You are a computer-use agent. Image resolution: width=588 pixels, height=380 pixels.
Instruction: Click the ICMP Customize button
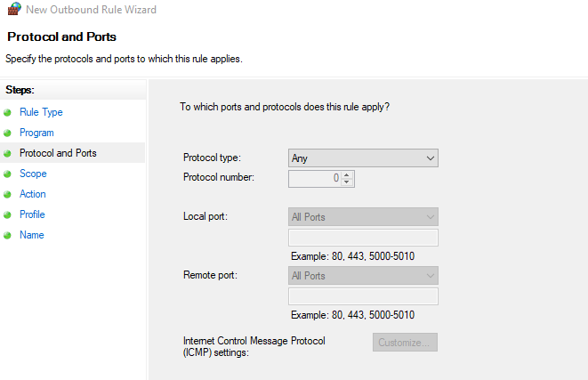[x=405, y=343]
